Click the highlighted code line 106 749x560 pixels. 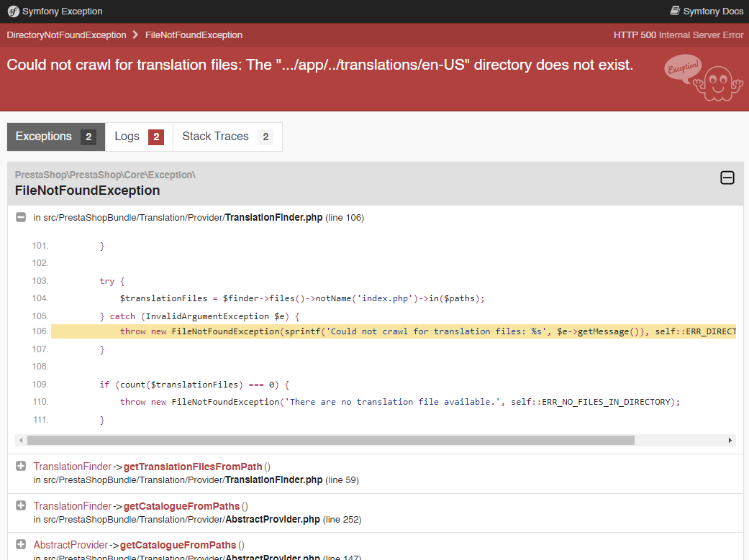(x=394, y=331)
